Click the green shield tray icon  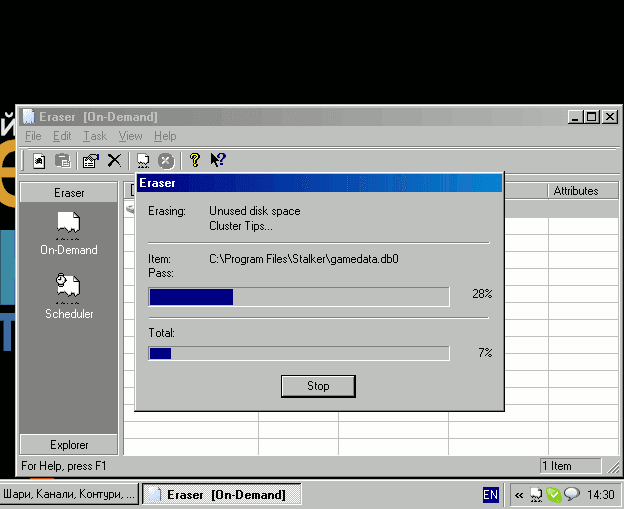pyautogui.click(x=554, y=495)
